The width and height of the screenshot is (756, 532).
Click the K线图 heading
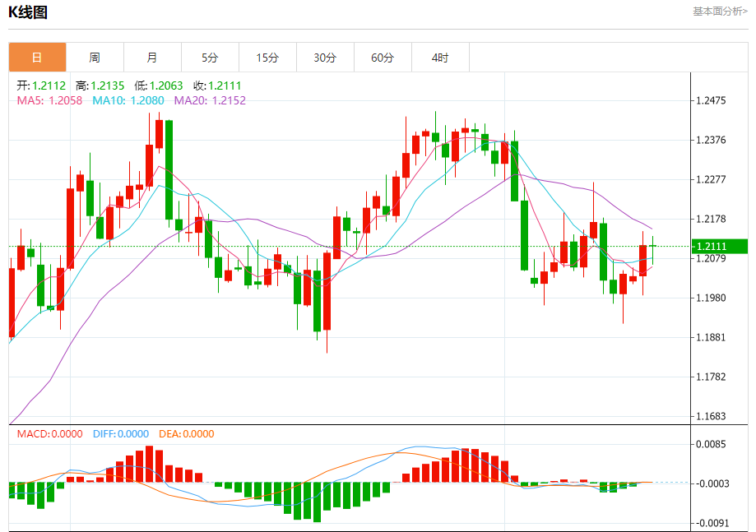28,12
